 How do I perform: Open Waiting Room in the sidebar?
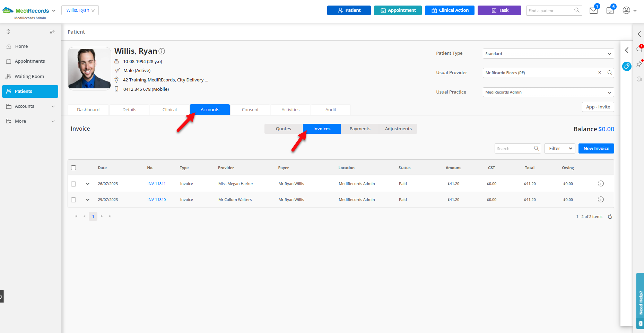pos(30,77)
